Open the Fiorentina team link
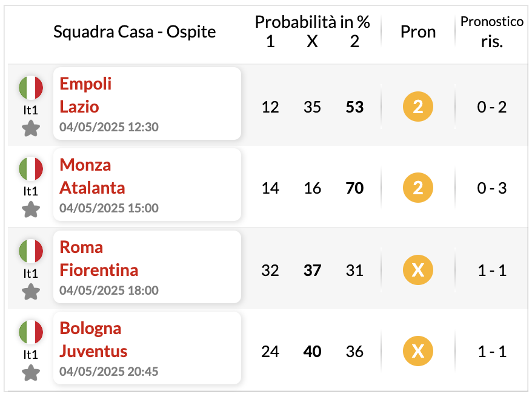532x397 pixels. coord(99,270)
